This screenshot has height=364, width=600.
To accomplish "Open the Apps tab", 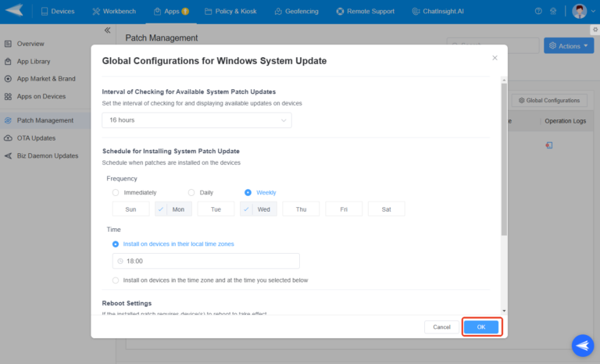I will point(171,12).
